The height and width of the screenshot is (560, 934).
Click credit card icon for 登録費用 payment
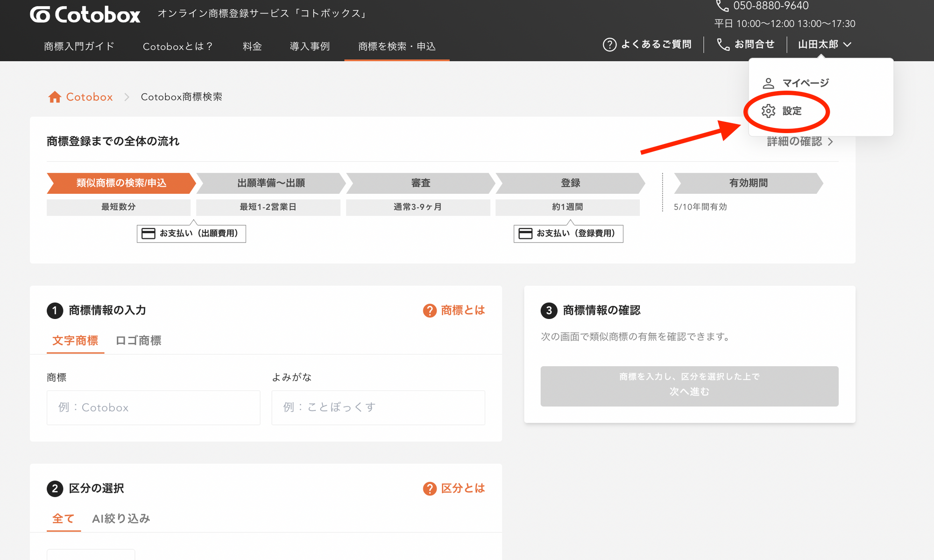pyautogui.click(x=525, y=234)
